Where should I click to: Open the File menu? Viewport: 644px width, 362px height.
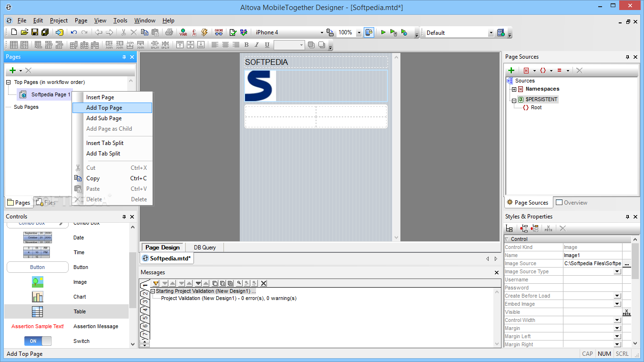coord(22,21)
